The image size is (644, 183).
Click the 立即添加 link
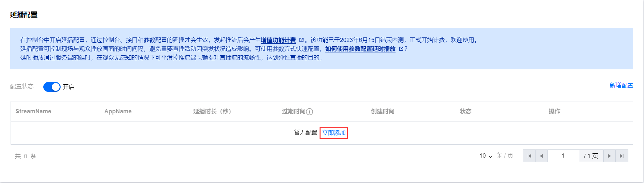point(334,133)
